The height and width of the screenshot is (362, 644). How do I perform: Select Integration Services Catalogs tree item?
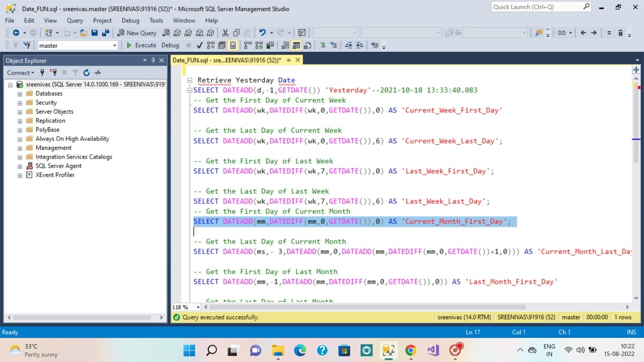point(73,157)
